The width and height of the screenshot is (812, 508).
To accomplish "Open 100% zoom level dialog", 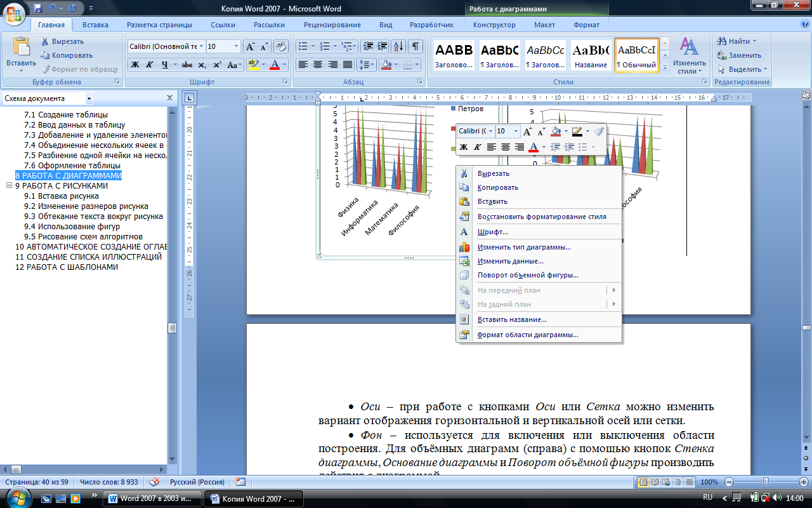I will point(709,482).
